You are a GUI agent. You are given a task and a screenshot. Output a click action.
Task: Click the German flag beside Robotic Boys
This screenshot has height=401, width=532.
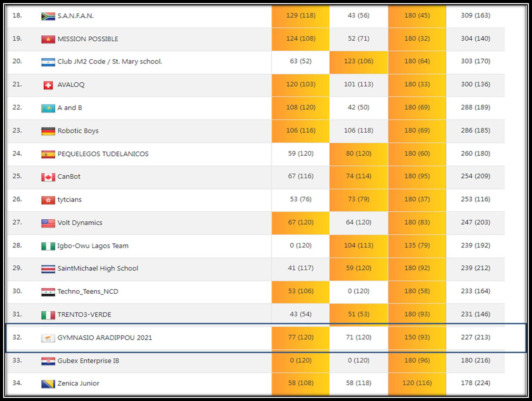click(48, 131)
